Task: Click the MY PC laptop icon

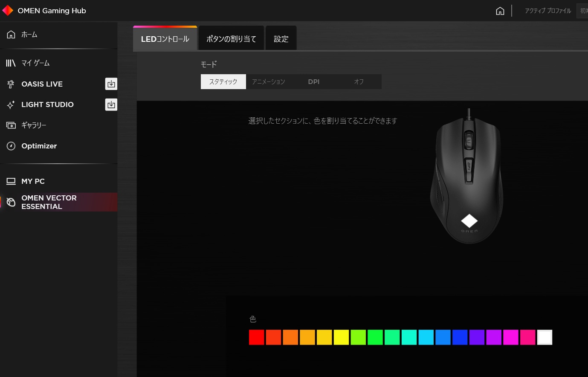Action: pyautogui.click(x=11, y=181)
